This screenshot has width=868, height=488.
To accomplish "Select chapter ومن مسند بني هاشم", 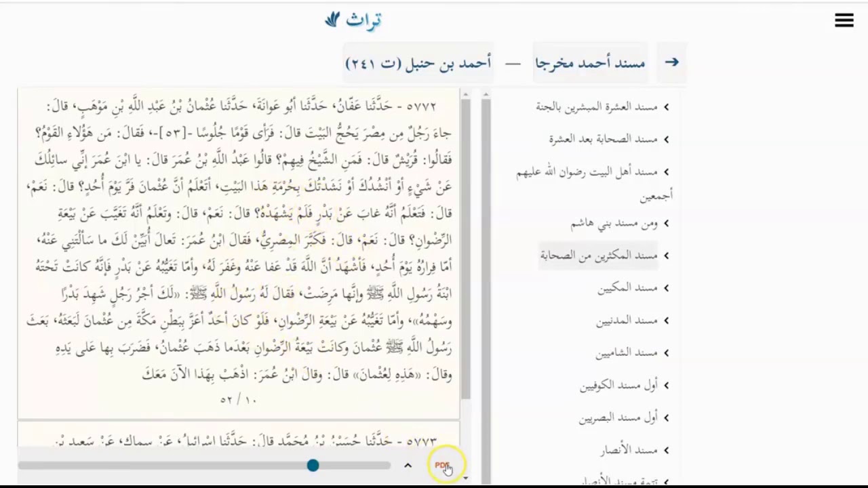I will pos(614,224).
